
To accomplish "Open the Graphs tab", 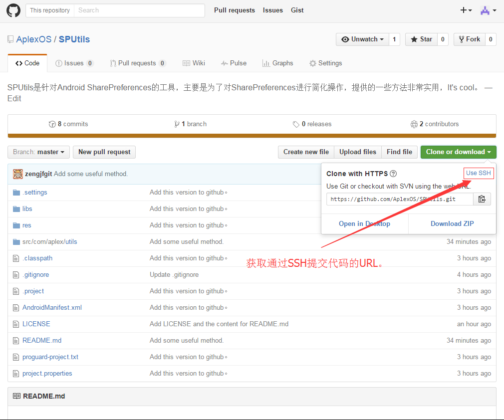I will 278,63.
